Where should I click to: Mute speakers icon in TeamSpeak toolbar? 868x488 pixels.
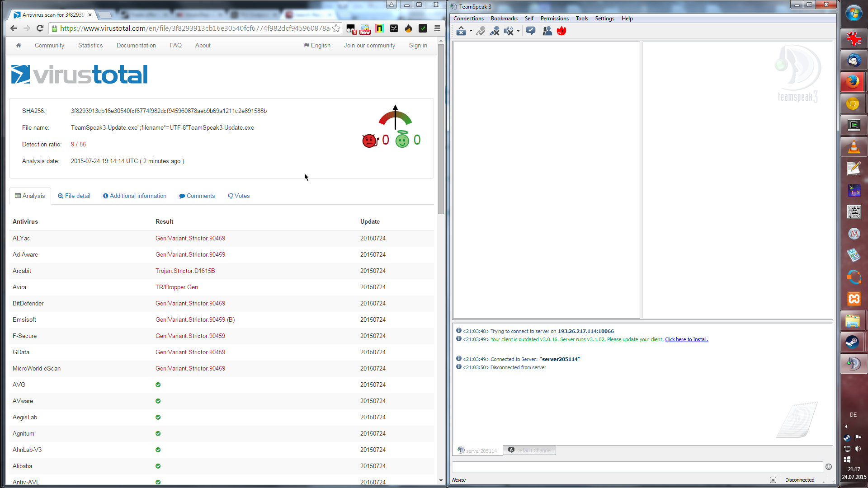509,31
